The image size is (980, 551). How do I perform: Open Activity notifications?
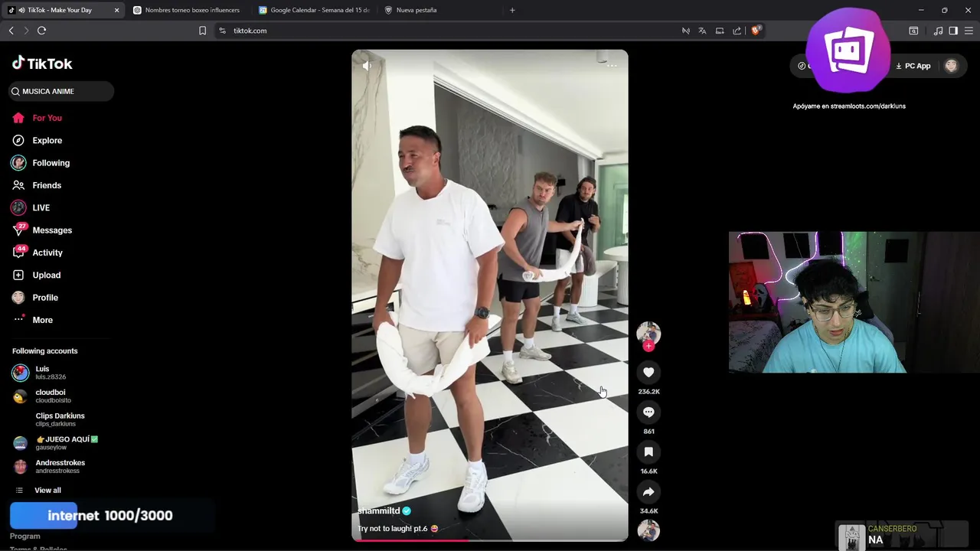pos(47,253)
